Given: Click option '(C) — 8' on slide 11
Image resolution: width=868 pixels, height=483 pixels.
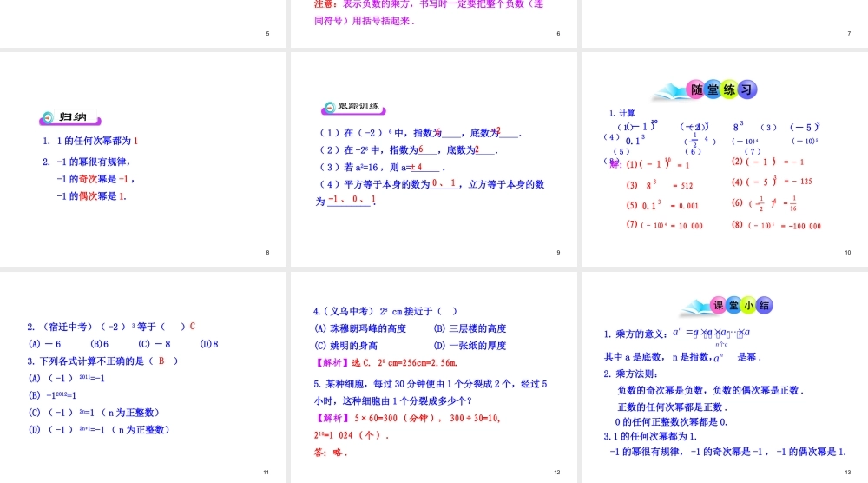Looking at the screenshot, I should [155, 344].
